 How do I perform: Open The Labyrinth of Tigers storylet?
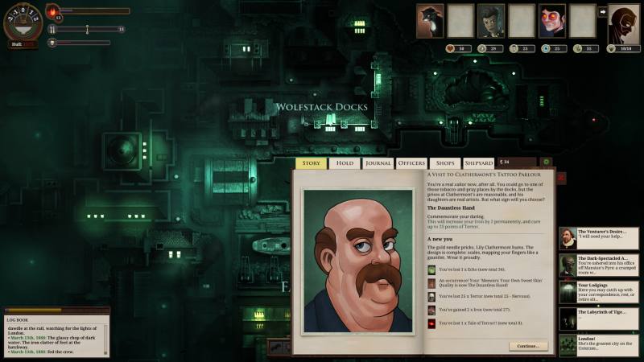pyautogui.click(x=599, y=319)
